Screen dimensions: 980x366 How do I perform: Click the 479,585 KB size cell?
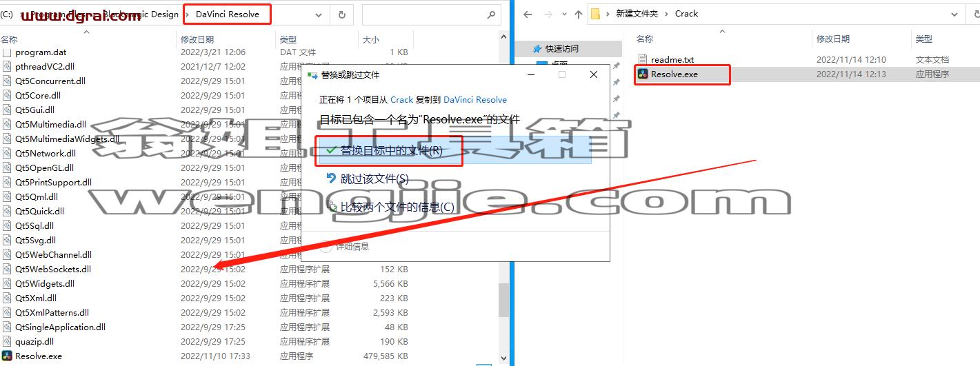[x=386, y=356]
